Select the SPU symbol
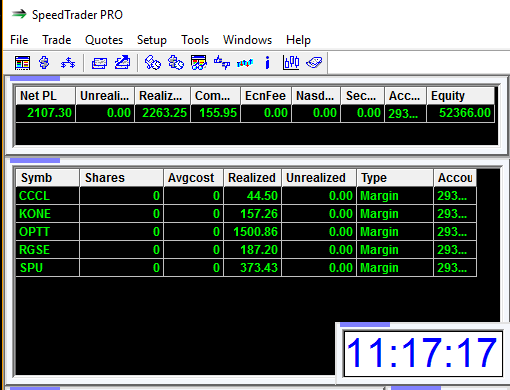This screenshot has height=390, width=510. (x=31, y=268)
